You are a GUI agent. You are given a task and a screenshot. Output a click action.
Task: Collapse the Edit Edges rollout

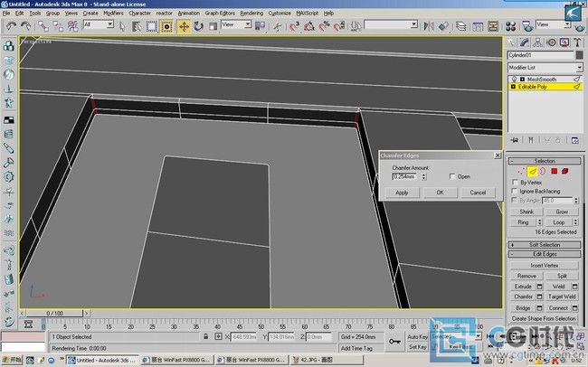545,254
